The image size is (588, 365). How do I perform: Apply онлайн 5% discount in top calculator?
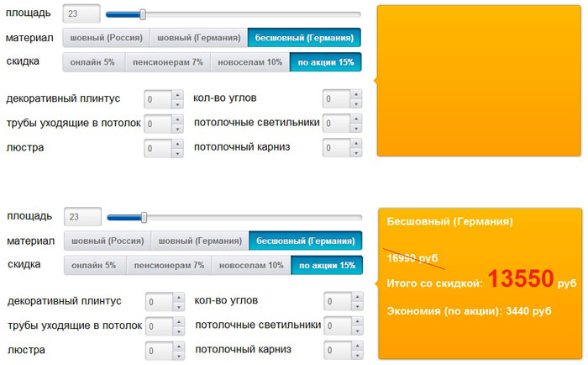(93, 62)
